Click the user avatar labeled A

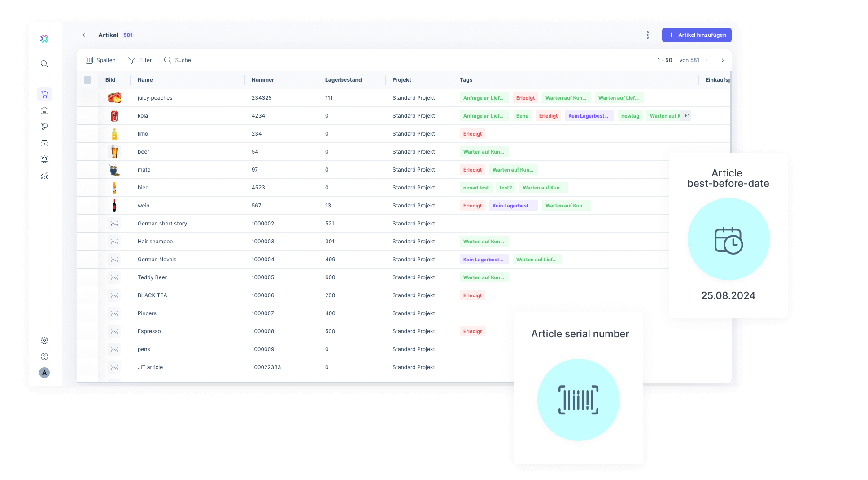(x=44, y=373)
